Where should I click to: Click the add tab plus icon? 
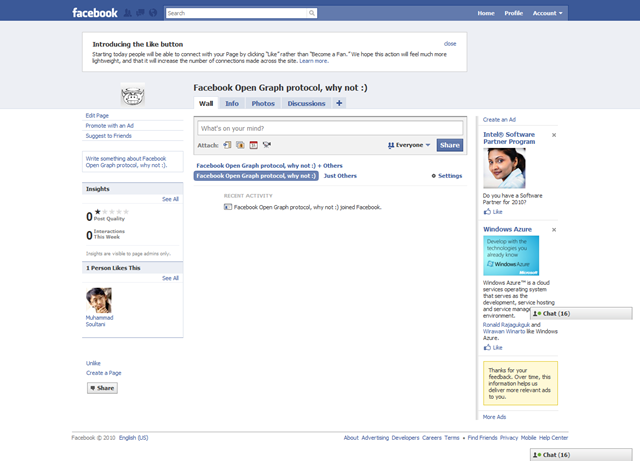[x=339, y=103]
